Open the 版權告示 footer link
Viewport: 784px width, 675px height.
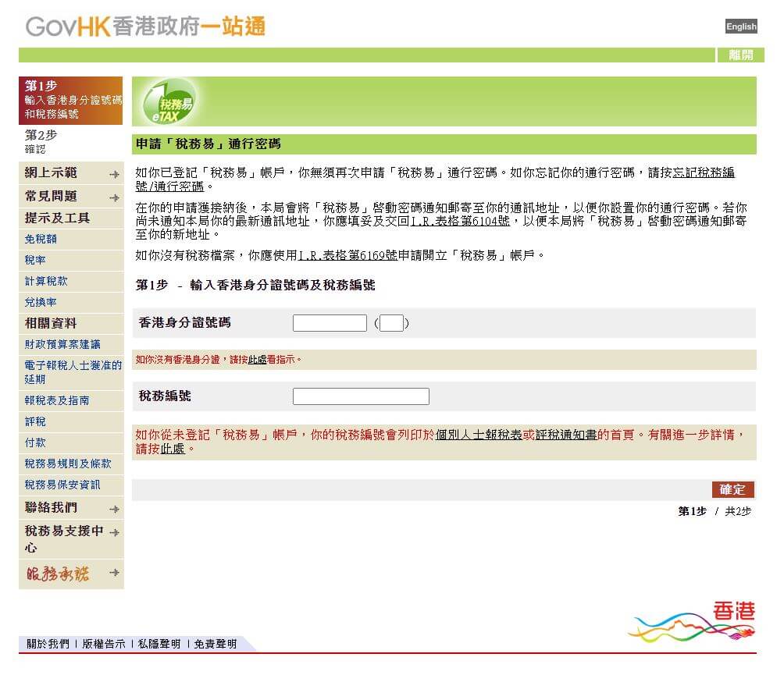[104, 644]
